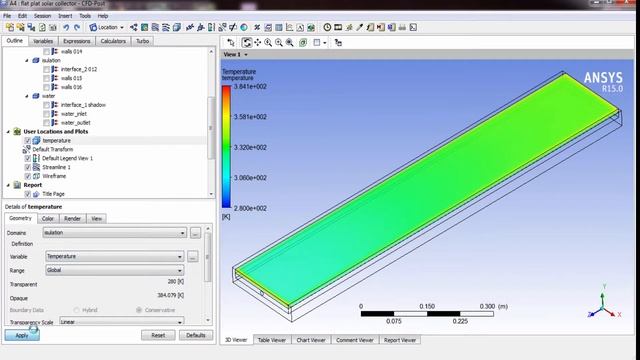
Task: Select the water_outlet tree item
Action: (x=76, y=123)
